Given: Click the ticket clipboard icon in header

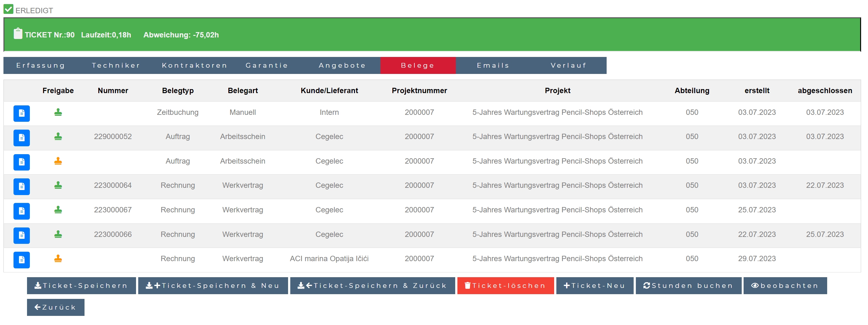Looking at the screenshot, I should [x=18, y=34].
